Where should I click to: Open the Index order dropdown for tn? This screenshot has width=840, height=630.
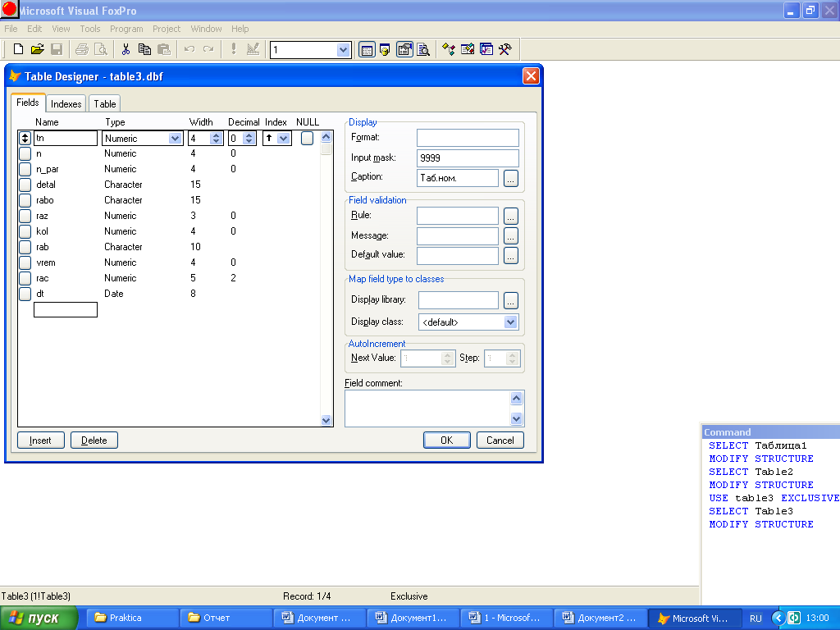pyautogui.click(x=283, y=138)
